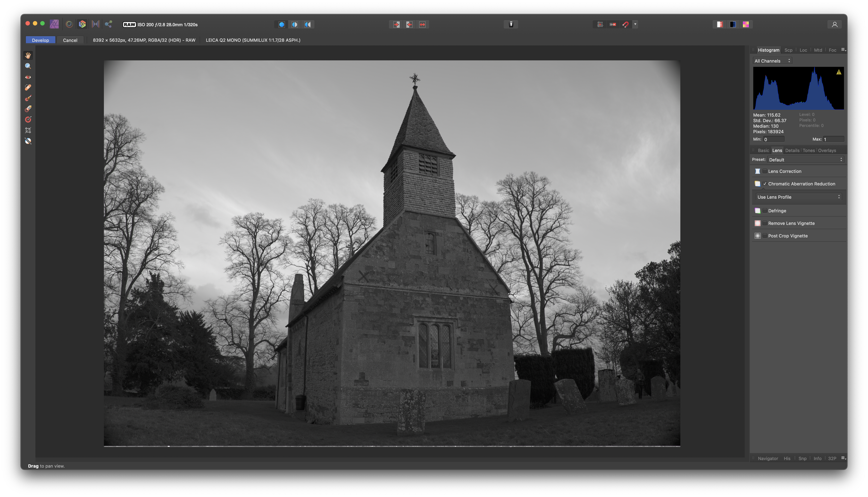Click the Cancel button
The width and height of the screenshot is (868, 497).
point(70,40)
